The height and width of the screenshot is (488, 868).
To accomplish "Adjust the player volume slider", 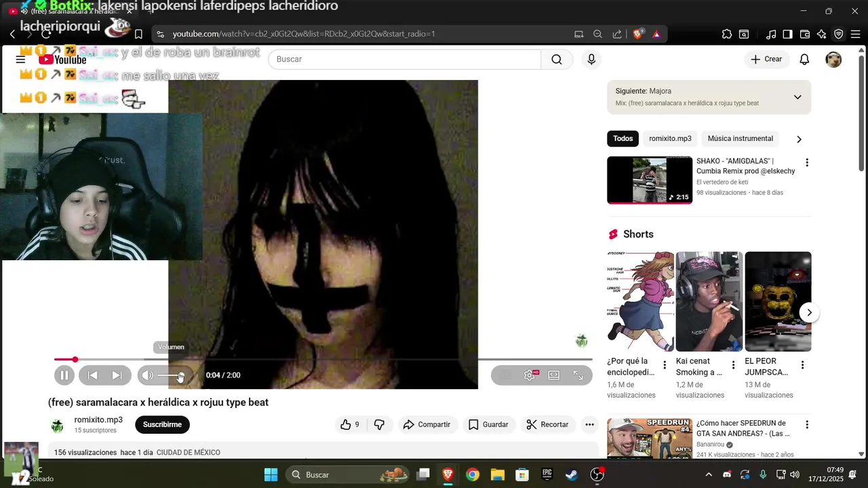I will click(x=171, y=375).
